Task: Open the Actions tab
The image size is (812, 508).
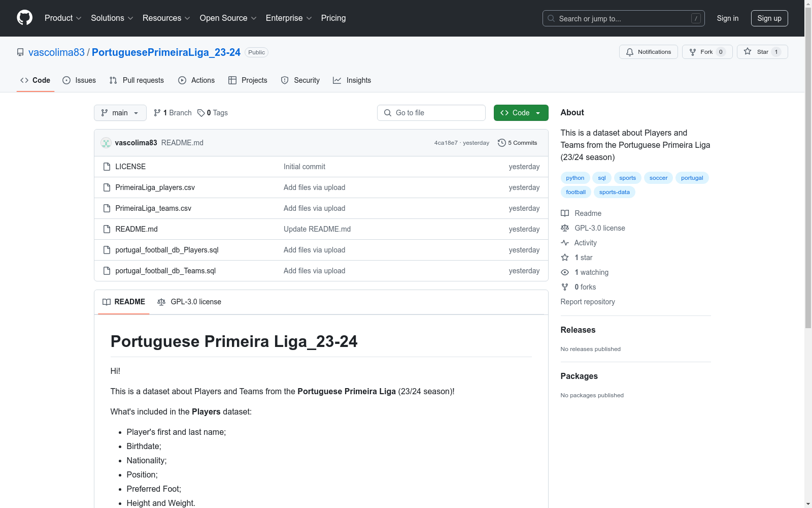Action: (196, 80)
